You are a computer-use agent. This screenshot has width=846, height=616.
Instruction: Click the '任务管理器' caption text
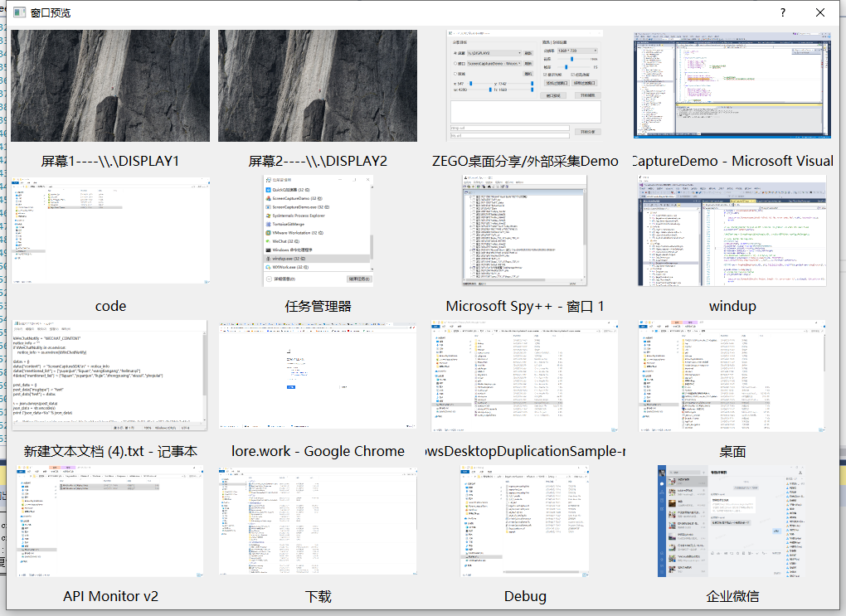tap(318, 307)
